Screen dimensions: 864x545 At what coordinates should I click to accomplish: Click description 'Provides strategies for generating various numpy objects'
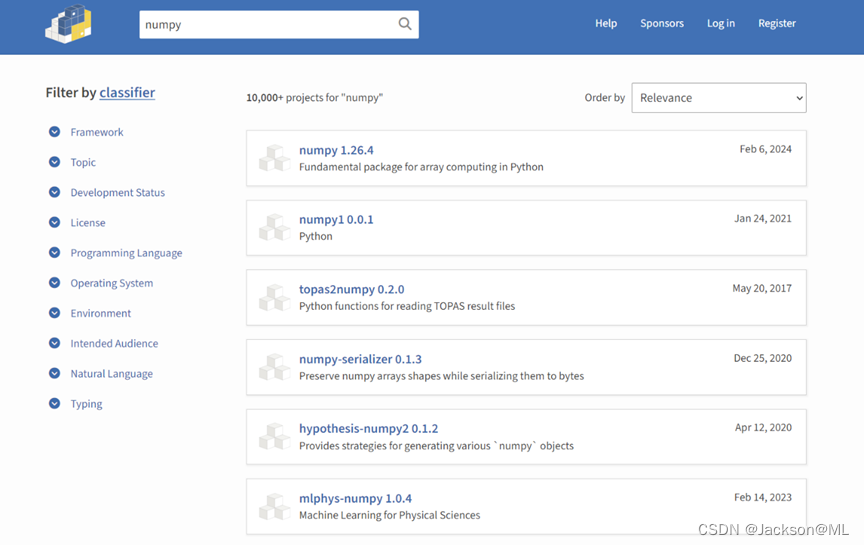(436, 446)
